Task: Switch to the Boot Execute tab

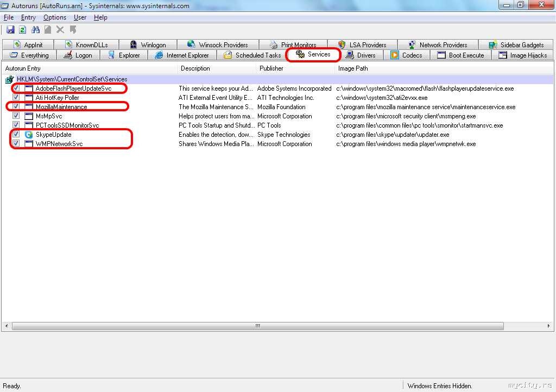Action: pos(460,55)
